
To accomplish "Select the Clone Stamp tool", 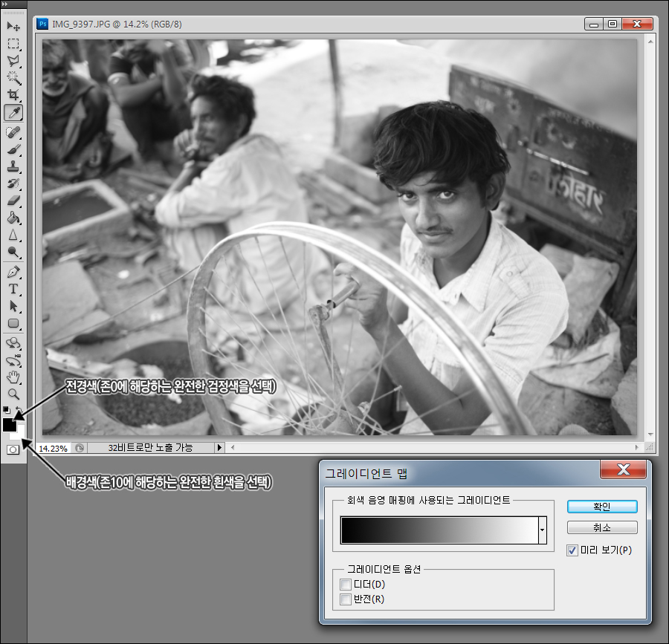I will point(13,166).
